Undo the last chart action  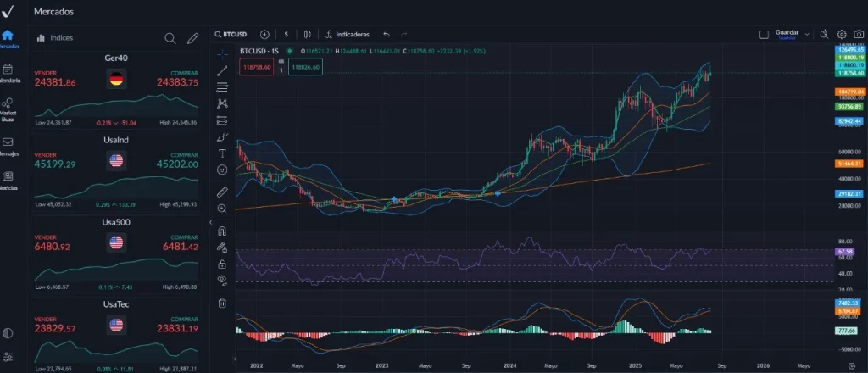[387, 34]
